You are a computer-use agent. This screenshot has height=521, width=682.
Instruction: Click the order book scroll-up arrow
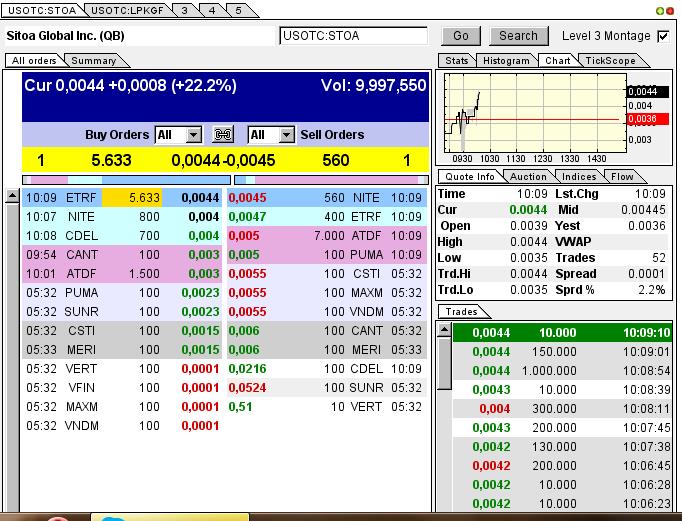pyautogui.click(x=11, y=196)
